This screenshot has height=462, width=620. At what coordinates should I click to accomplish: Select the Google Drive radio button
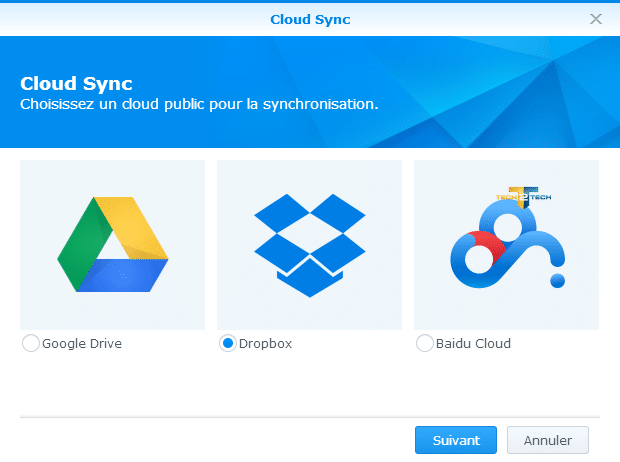click(x=31, y=344)
